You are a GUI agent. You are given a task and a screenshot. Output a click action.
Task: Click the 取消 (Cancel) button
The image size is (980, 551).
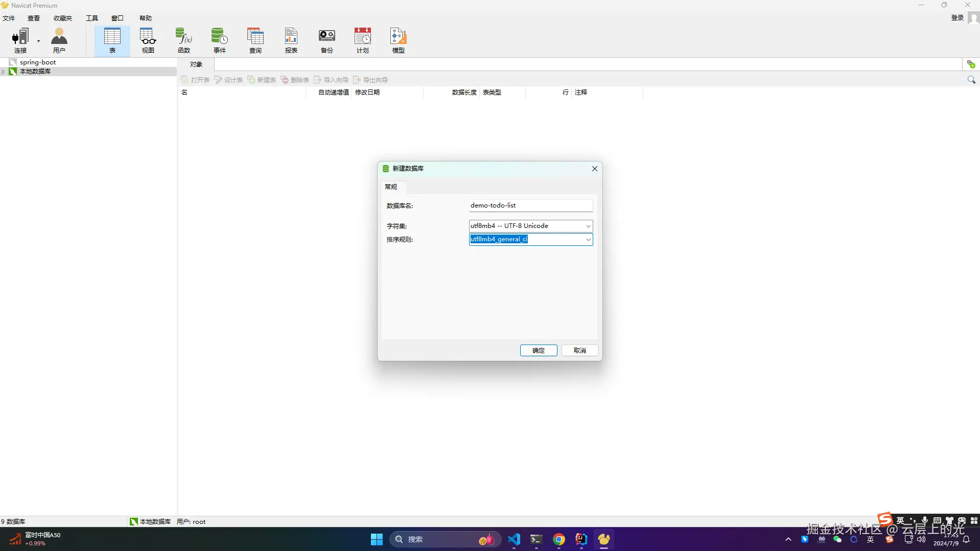coord(580,351)
